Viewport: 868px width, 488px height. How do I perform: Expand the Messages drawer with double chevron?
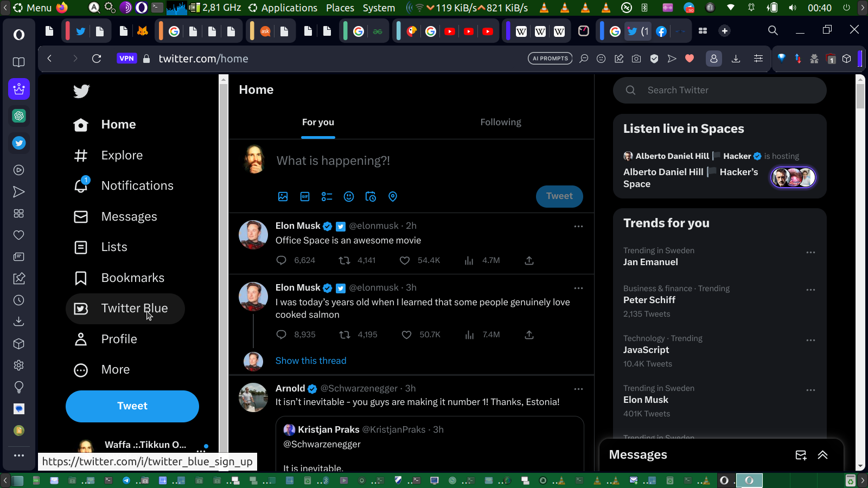click(x=822, y=455)
